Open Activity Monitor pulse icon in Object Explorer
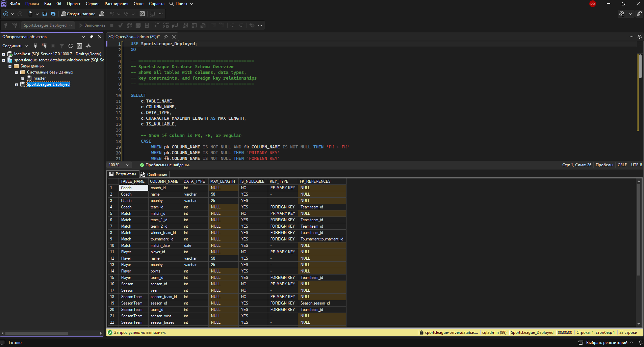 click(x=88, y=46)
